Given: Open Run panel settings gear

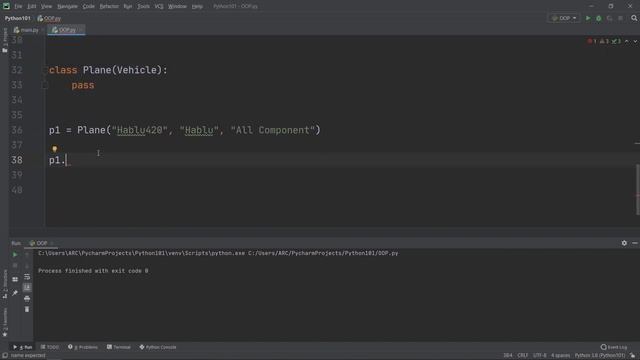Looking at the screenshot, I should click(x=624, y=243).
